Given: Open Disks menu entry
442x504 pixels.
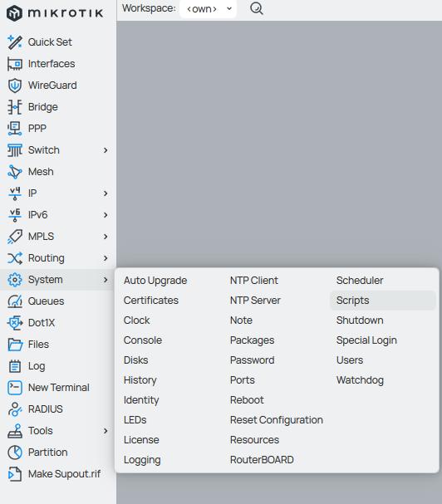Looking at the screenshot, I should (x=135, y=360).
